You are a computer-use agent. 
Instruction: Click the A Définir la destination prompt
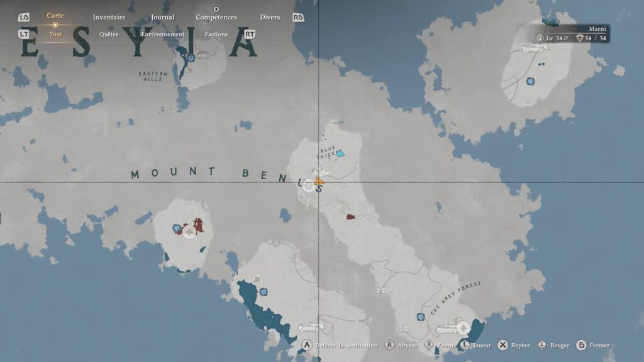click(x=340, y=345)
